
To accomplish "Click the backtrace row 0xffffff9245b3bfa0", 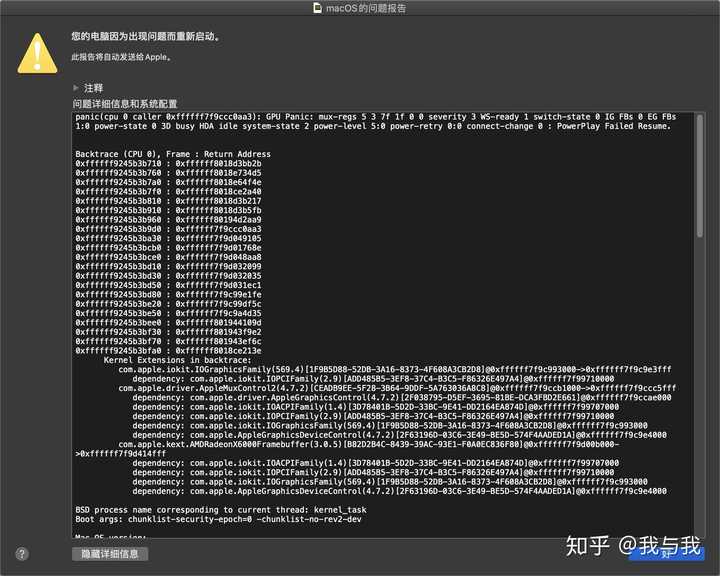I will (169, 351).
